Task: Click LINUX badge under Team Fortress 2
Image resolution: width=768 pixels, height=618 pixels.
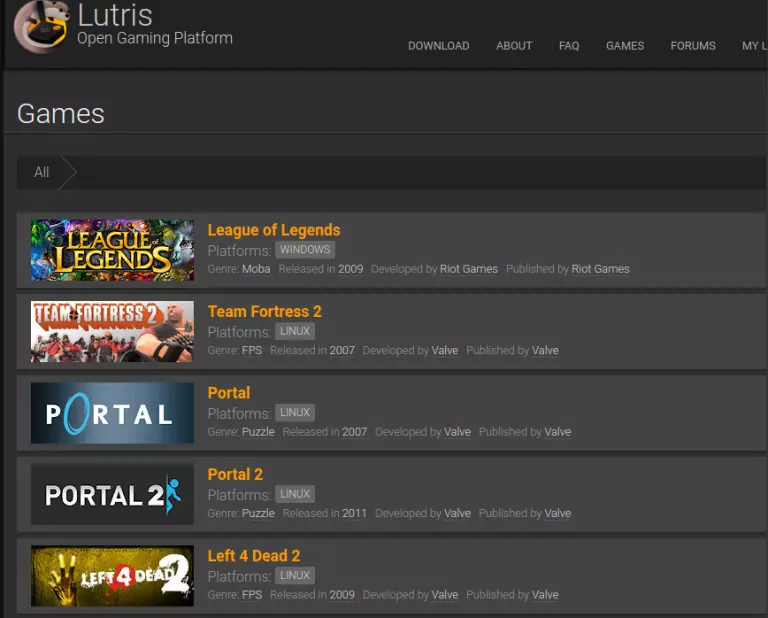Action: click(x=295, y=331)
